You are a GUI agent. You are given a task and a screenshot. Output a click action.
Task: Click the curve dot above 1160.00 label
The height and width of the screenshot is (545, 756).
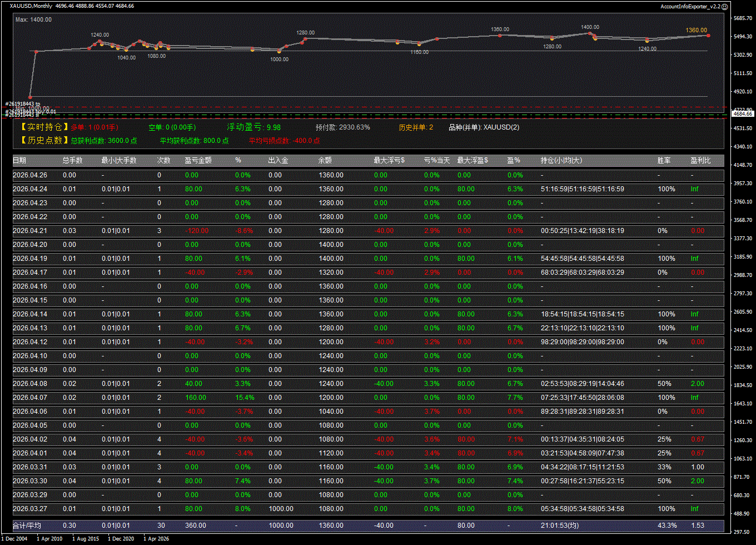tap(419, 43)
